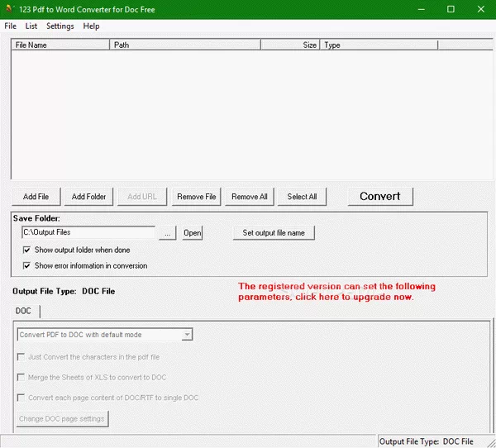Viewport: 496px width, 448px height.
Task: Maximize the converter window
Action: pos(451,9)
